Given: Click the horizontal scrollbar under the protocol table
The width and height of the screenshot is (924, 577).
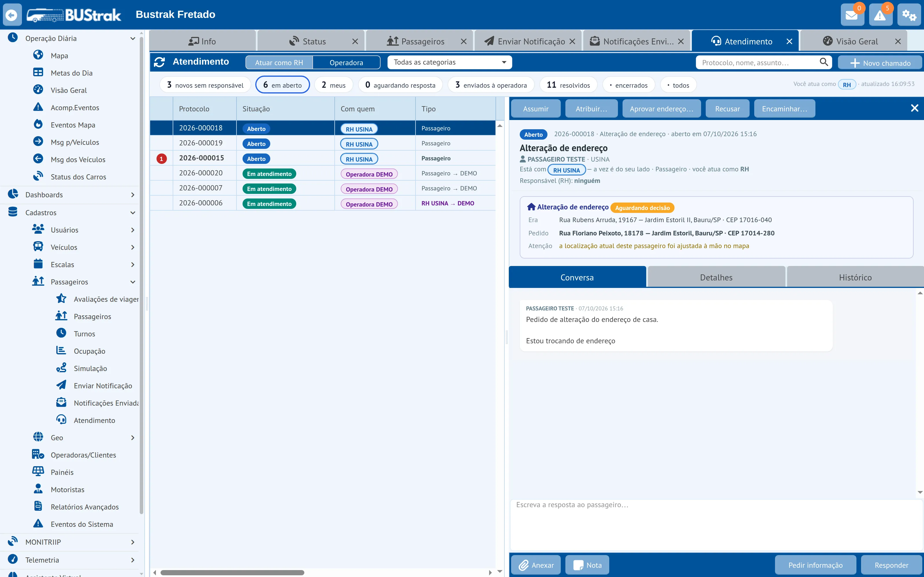Looking at the screenshot, I should (x=232, y=572).
